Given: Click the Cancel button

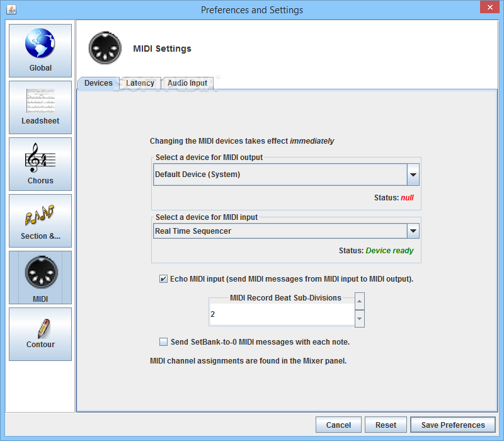Looking at the screenshot, I should pos(338,425).
